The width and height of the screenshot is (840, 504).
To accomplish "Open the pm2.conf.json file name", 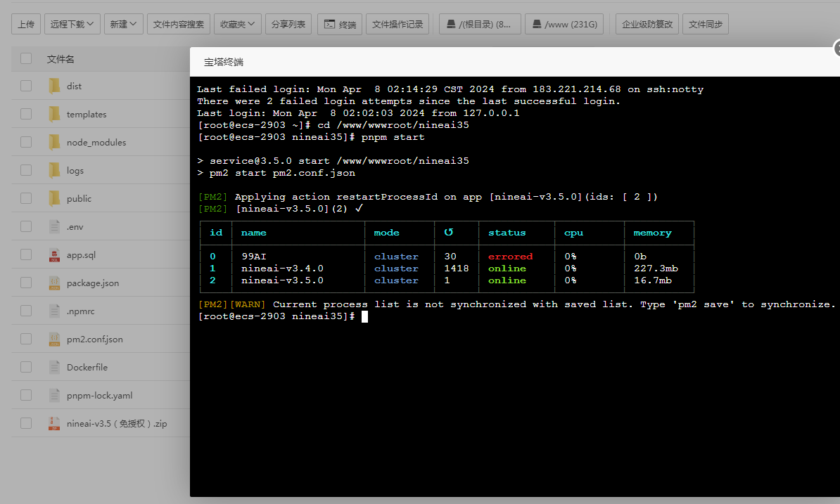I will (x=95, y=340).
